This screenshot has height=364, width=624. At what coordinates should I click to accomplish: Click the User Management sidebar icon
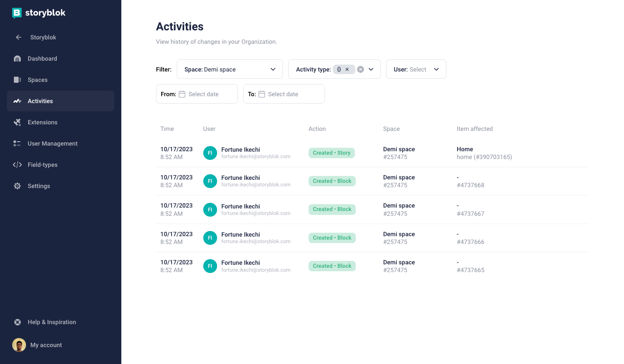(x=17, y=143)
